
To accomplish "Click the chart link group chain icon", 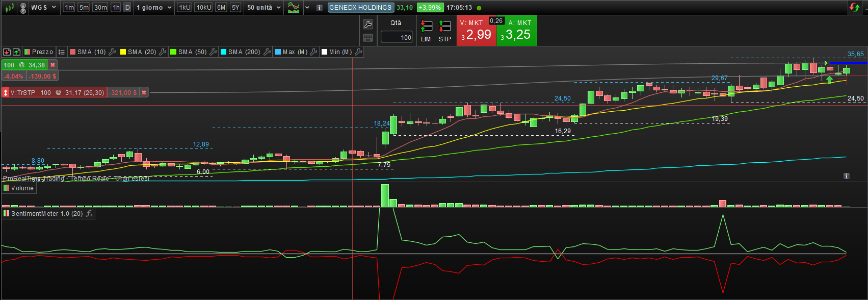I will pyautogui.click(x=23, y=8).
